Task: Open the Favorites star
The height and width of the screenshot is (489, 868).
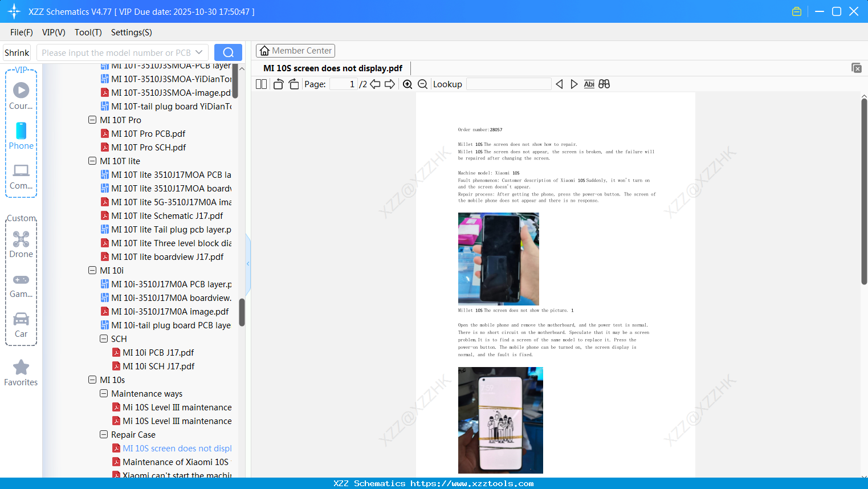Action: click(x=21, y=373)
